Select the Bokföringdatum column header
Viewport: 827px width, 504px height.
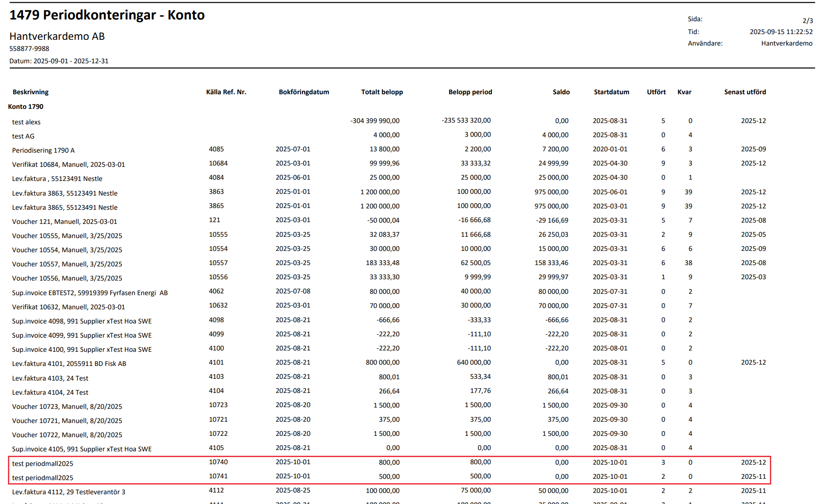point(304,92)
